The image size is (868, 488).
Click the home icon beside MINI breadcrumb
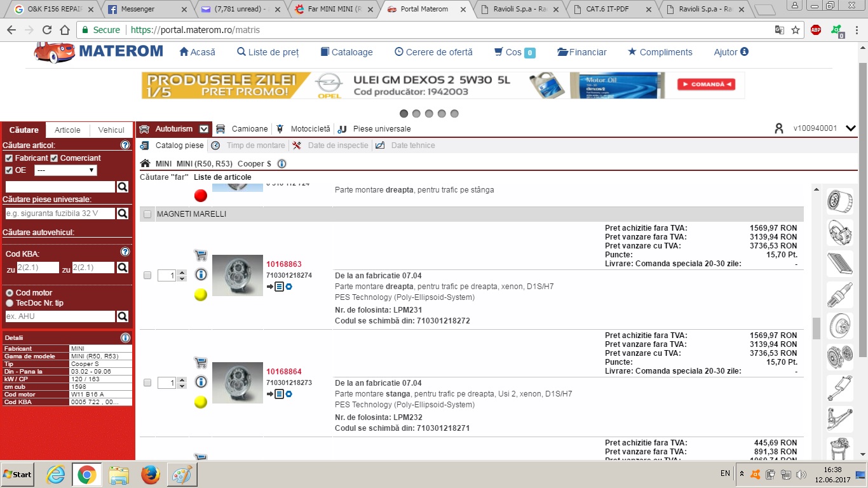click(146, 164)
